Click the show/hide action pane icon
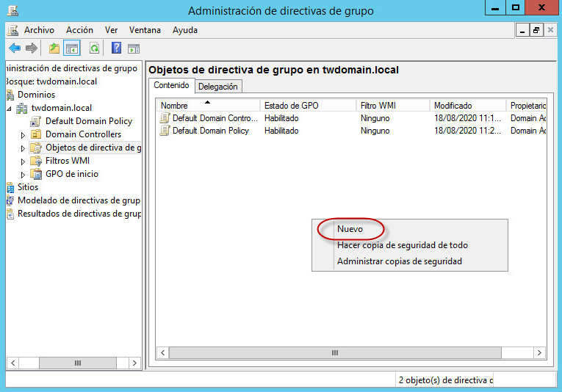562x392 pixels. pos(133,48)
